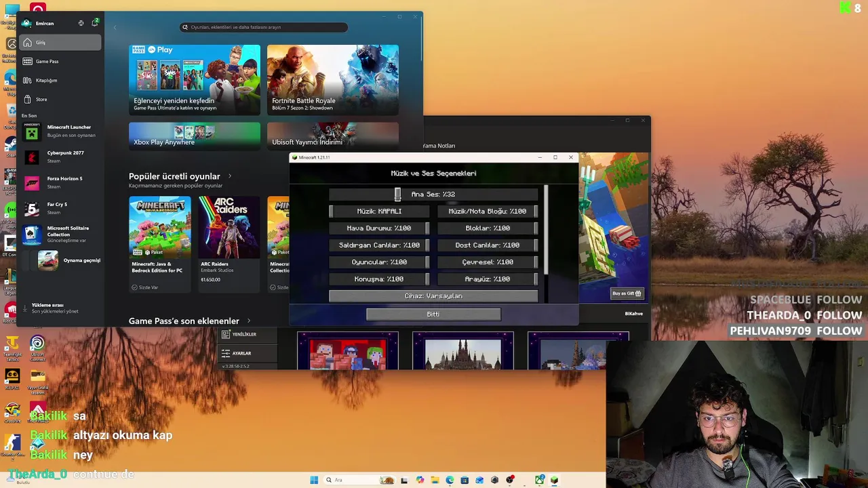Open CrossFire desktop shortcut
Screen dimensions: 868x488
12,412
